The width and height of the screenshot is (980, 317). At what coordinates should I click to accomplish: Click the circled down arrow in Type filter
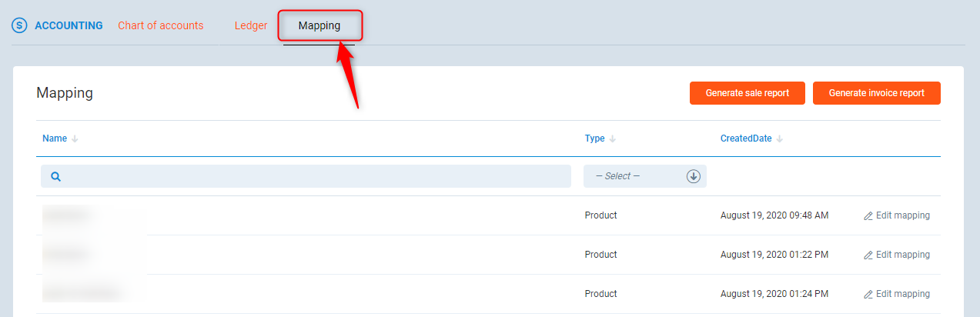click(693, 176)
